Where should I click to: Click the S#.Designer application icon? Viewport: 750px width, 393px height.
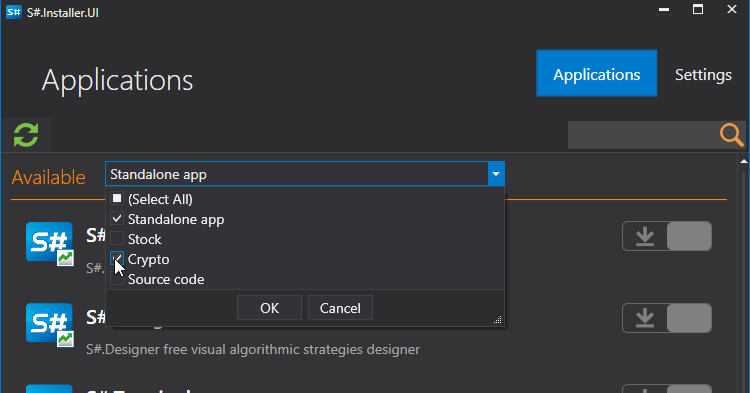(49, 325)
